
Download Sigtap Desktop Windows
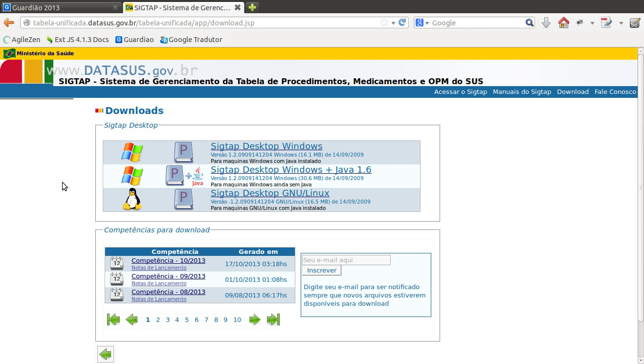click(266, 146)
